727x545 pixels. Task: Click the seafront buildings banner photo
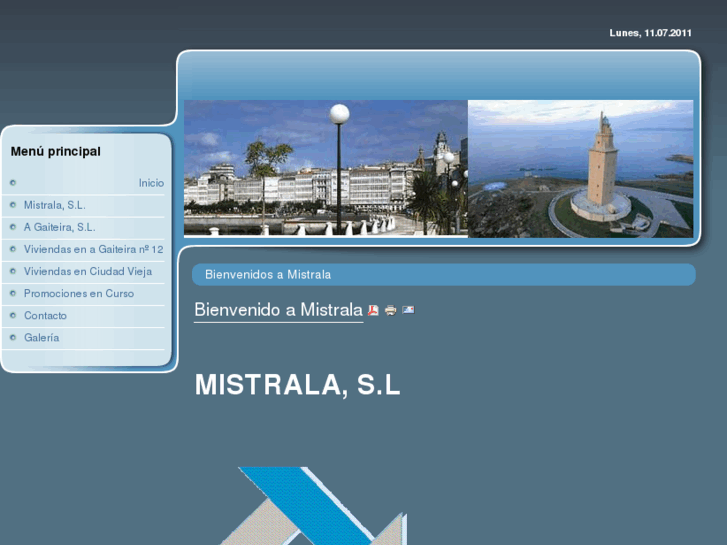[326, 168]
